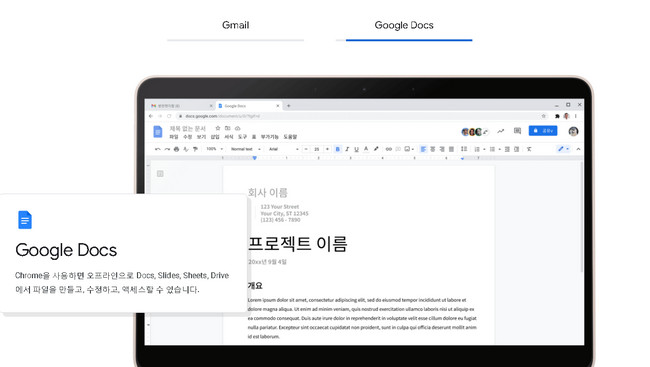The height and width of the screenshot is (367, 650).
Task: Open the insert image dropdown
Action: (409, 149)
